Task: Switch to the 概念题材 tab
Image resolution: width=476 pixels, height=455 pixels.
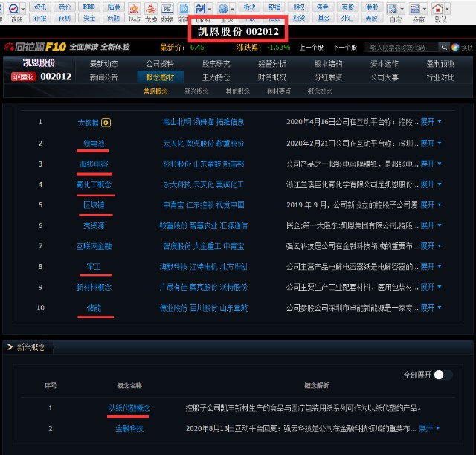Action: click(161, 77)
